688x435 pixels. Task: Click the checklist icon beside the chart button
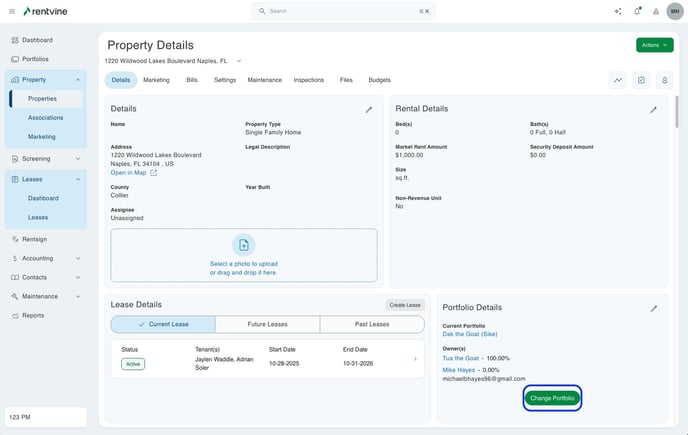[641, 80]
